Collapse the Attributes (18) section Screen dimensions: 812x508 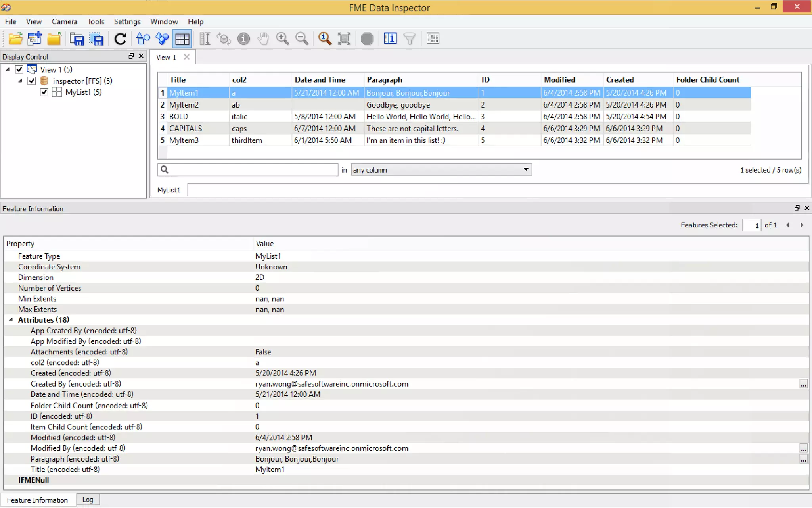click(x=11, y=320)
